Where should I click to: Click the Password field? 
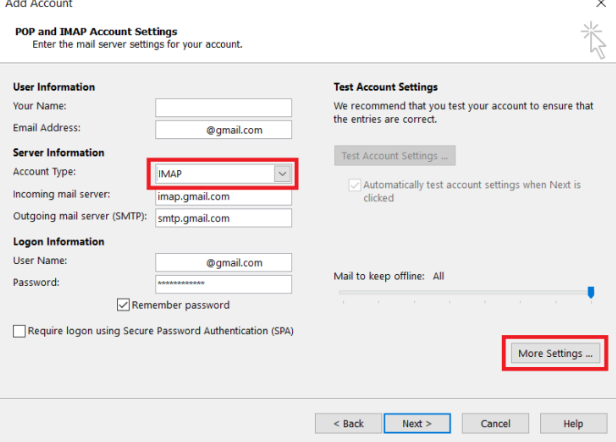[x=223, y=284]
